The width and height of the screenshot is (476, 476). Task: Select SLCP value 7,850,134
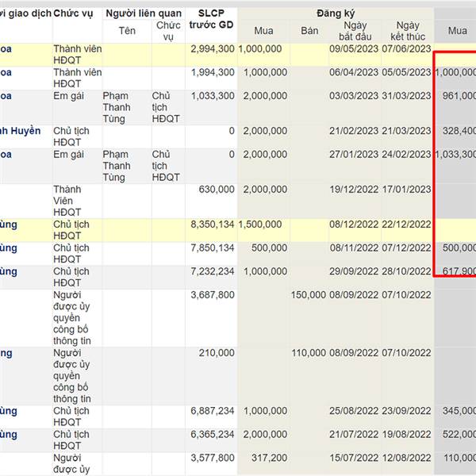tap(213, 248)
